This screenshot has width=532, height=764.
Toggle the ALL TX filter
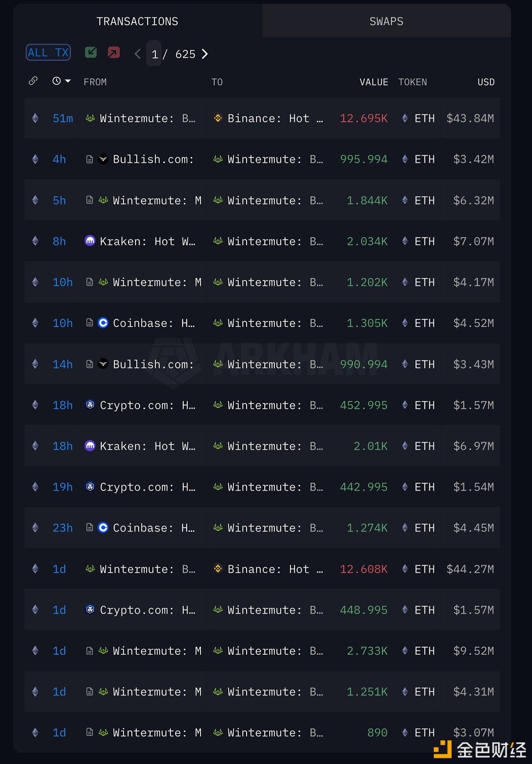[48, 53]
